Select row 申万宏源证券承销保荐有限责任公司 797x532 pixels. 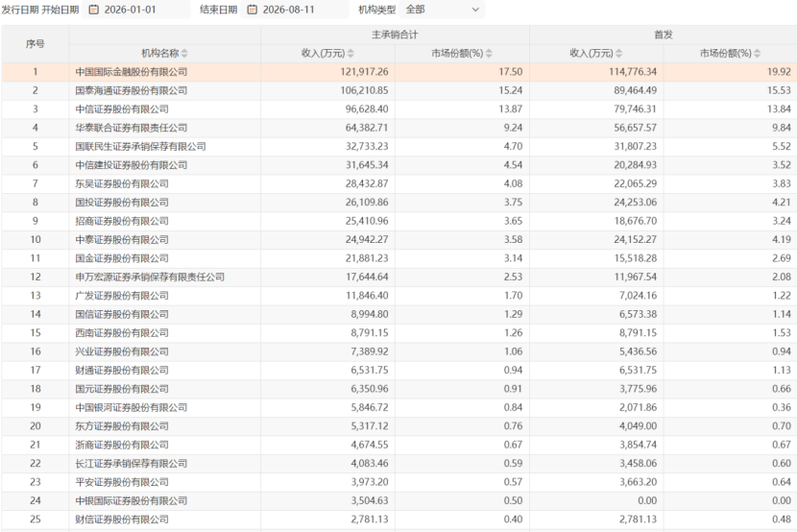click(x=398, y=277)
